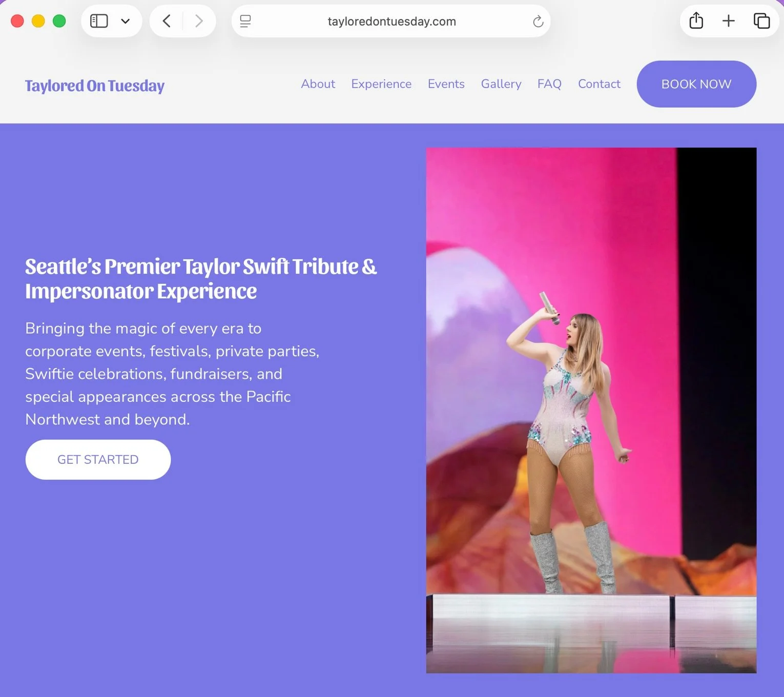Image resolution: width=784 pixels, height=697 pixels.
Task: Open the Gallery nav link
Action: [501, 84]
